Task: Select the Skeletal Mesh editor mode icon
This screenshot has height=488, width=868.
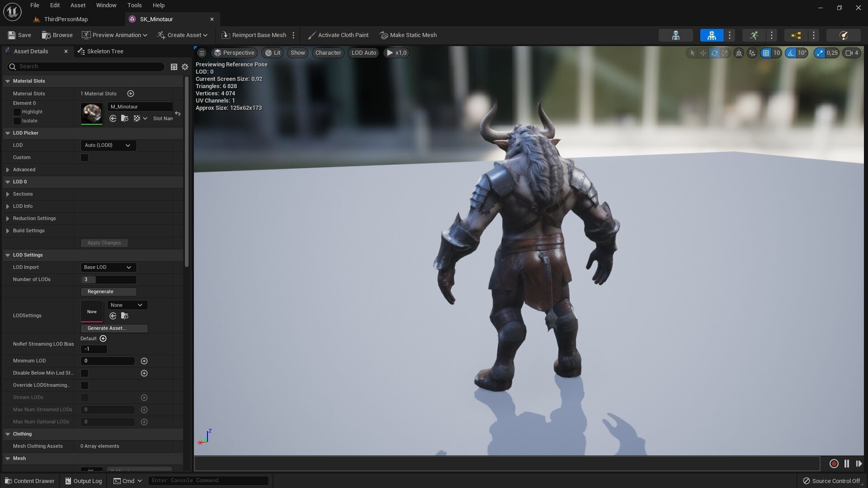Action: [x=712, y=35]
